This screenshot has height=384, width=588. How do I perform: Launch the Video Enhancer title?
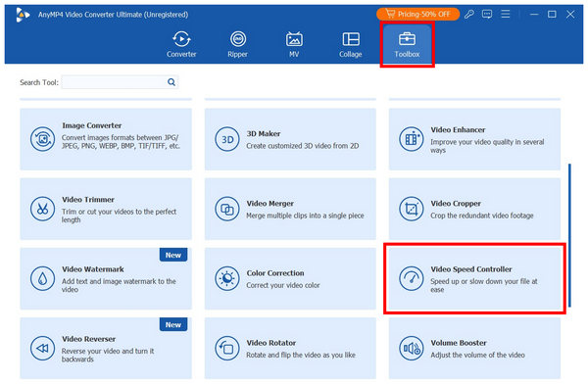click(458, 129)
